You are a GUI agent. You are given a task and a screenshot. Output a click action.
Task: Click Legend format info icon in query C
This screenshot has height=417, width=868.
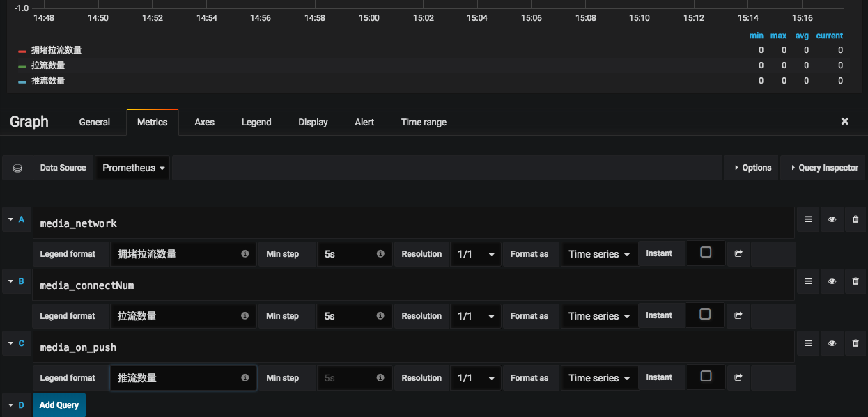[x=245, y=377]
